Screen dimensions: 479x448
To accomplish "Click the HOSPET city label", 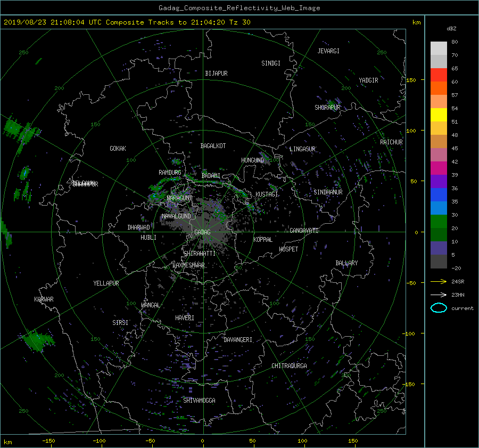I will pyautogui.click(x=288, y=249).
